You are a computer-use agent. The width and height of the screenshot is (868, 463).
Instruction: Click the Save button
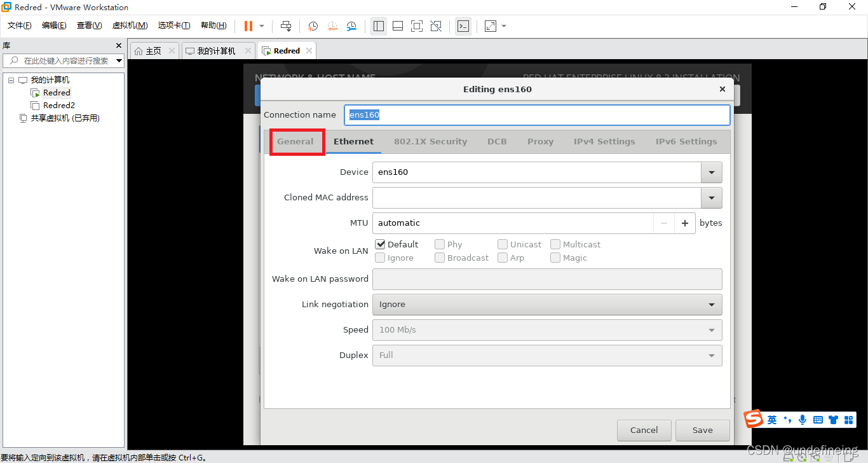click(703, 431)
